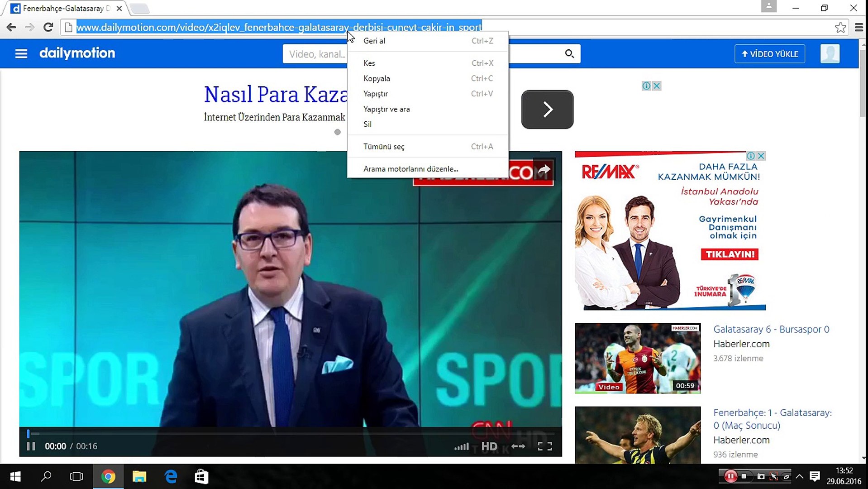Click the search magnifier icon

pyautogui.click(x=569, y=54)
